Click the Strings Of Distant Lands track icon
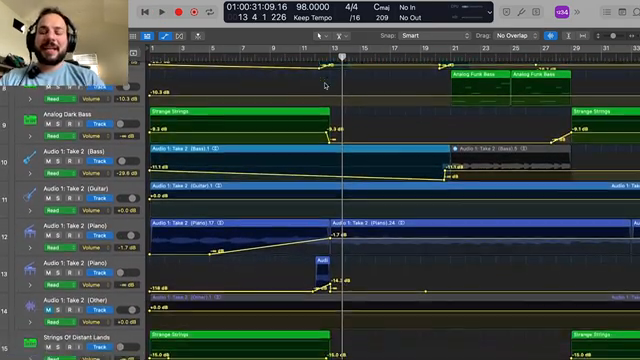The image size is (640, 360). 30,343
